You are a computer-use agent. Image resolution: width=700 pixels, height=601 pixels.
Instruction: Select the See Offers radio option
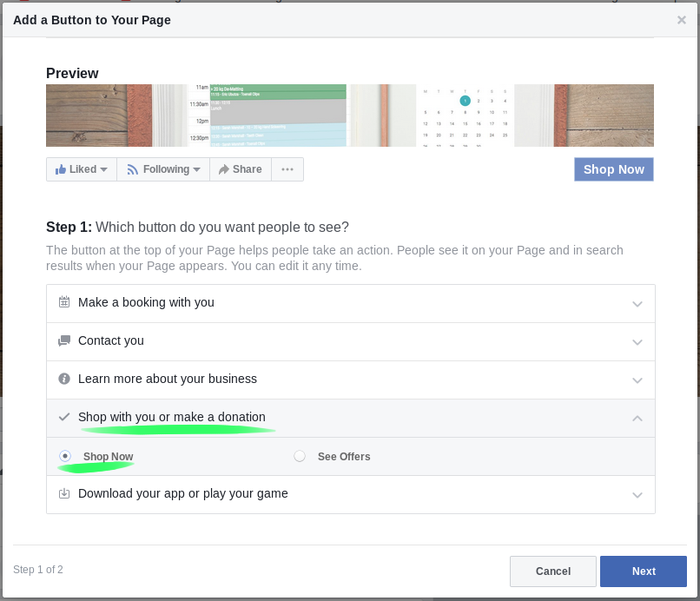click(x=300, y=456)
